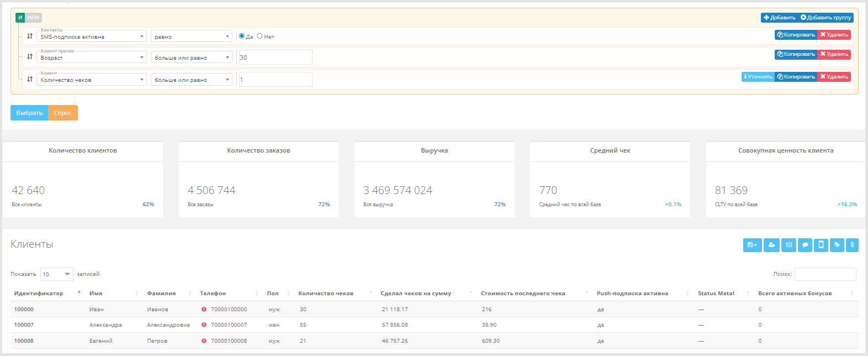868x356 pixels.
Task: Sort table by Фамилия column
Action: pos(170,293)
